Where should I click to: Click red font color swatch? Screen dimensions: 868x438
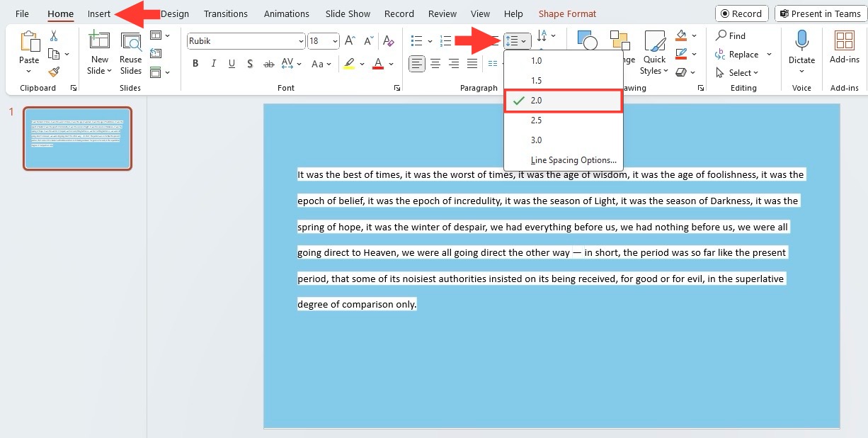coord(378,64)
